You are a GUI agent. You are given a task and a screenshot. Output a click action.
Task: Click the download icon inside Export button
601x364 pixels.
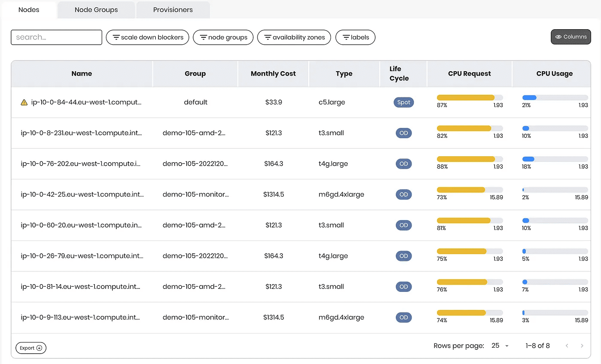coord(39,348)
